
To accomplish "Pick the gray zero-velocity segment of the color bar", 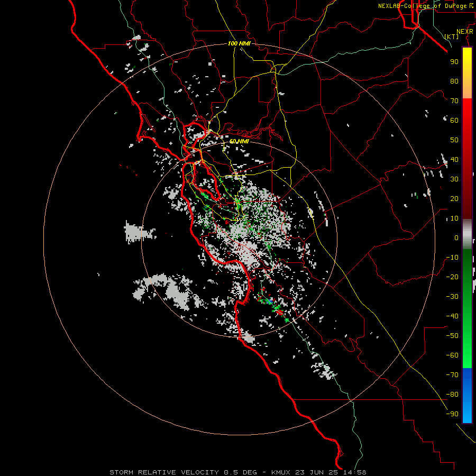I will point(467,234).
